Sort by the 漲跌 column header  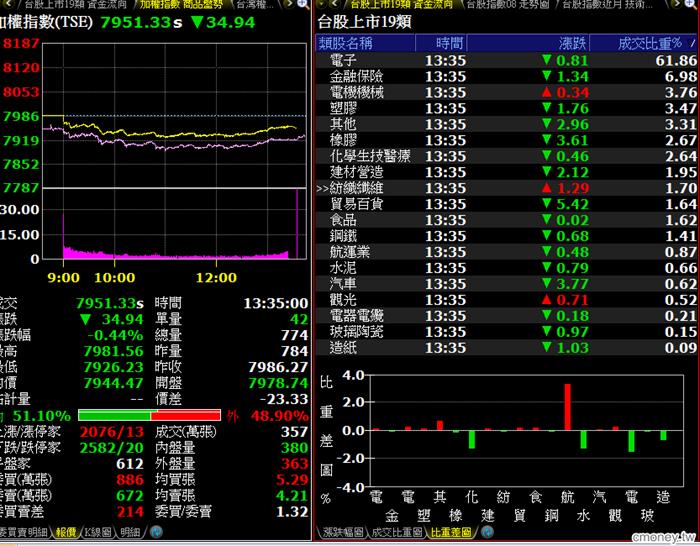click(529, 43)
